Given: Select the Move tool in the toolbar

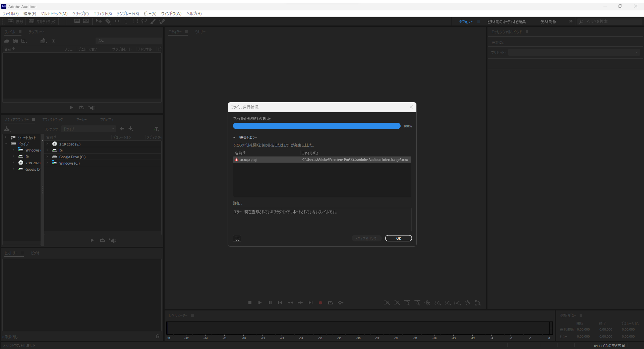Looking at the screenshot, I should [98, 21].
